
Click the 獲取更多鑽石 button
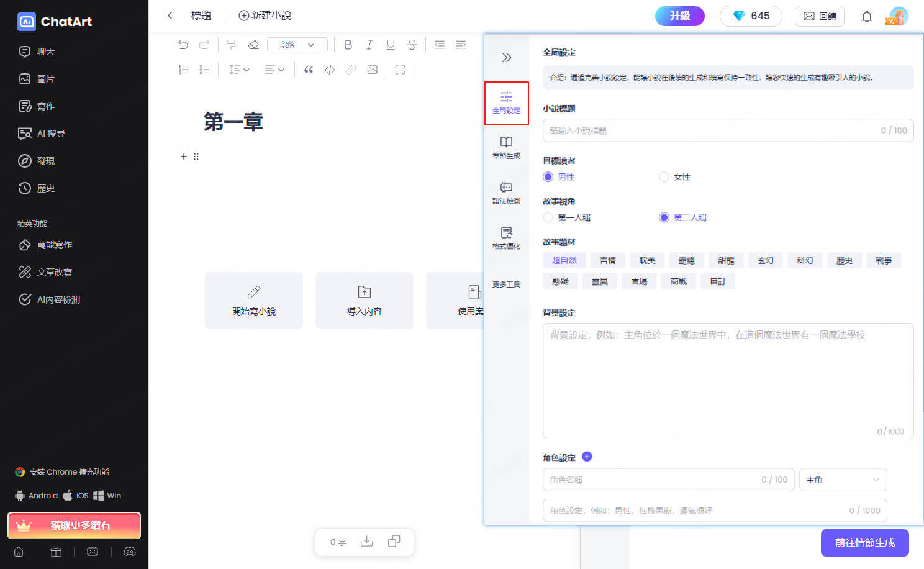point(74,526)
